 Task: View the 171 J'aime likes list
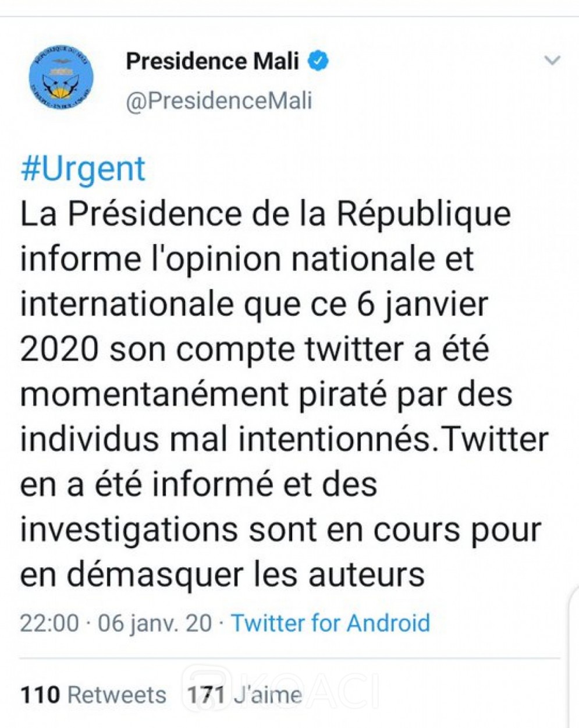coord(244,695)
